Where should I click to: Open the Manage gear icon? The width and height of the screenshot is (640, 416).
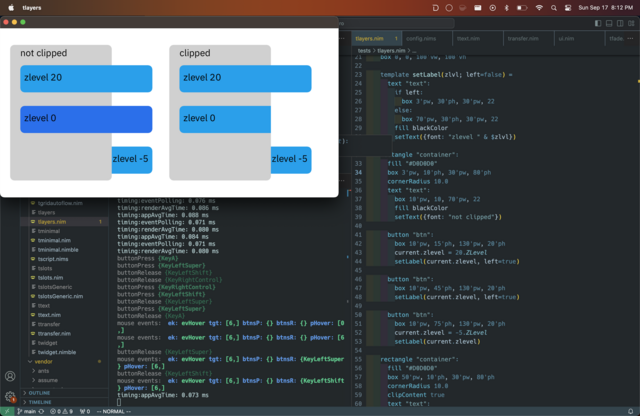[x=10, y=396]
